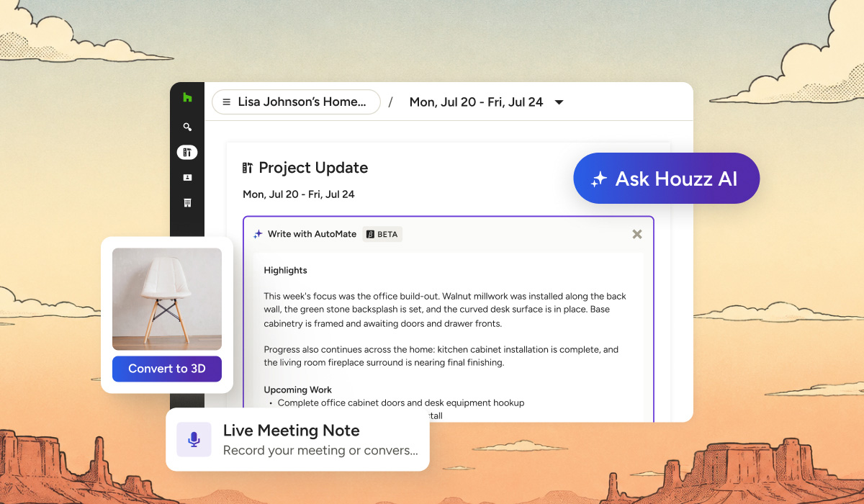The width and height of the screenshot is (864, 504).
Task: Click the paragraph starting Progress also continues
Action: coord(441,356)
